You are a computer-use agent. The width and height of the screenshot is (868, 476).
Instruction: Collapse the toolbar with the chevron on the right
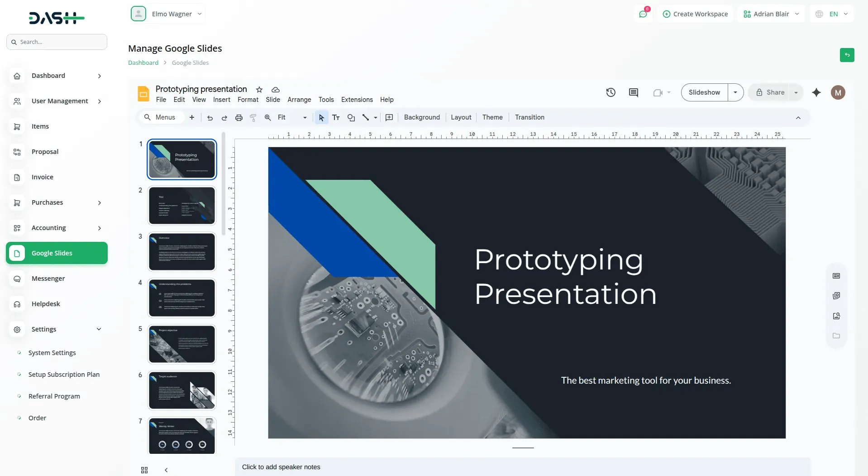[x=798, y=118]
